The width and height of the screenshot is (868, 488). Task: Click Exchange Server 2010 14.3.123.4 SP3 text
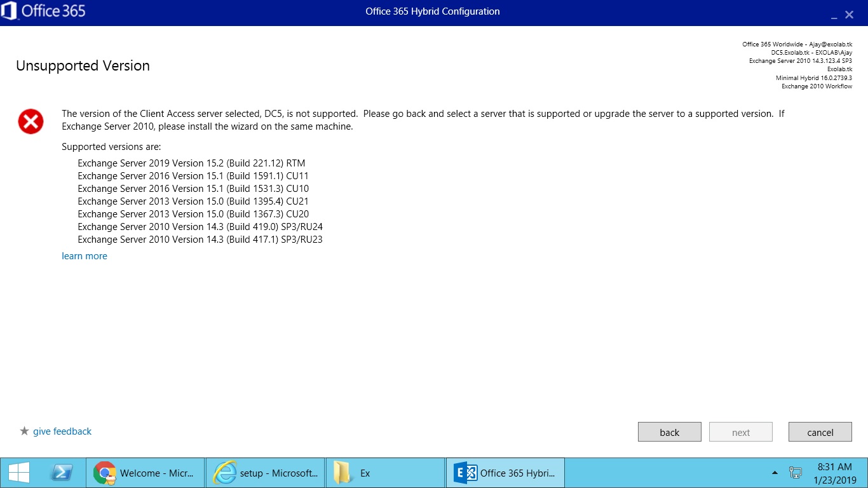click(x=801, y=61)
